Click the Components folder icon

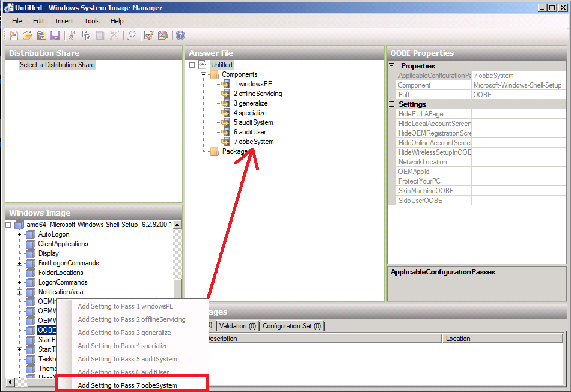(x=215, y=74)
